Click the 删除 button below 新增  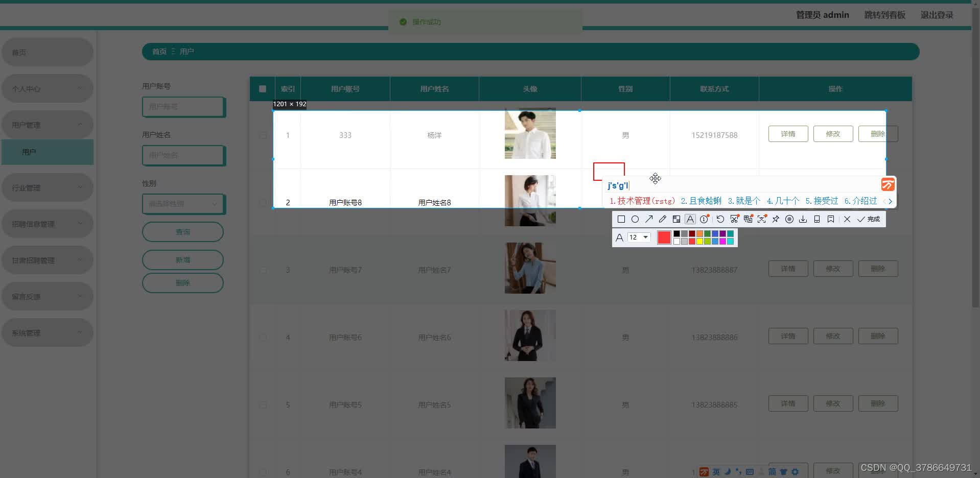[x=183, y=283]
